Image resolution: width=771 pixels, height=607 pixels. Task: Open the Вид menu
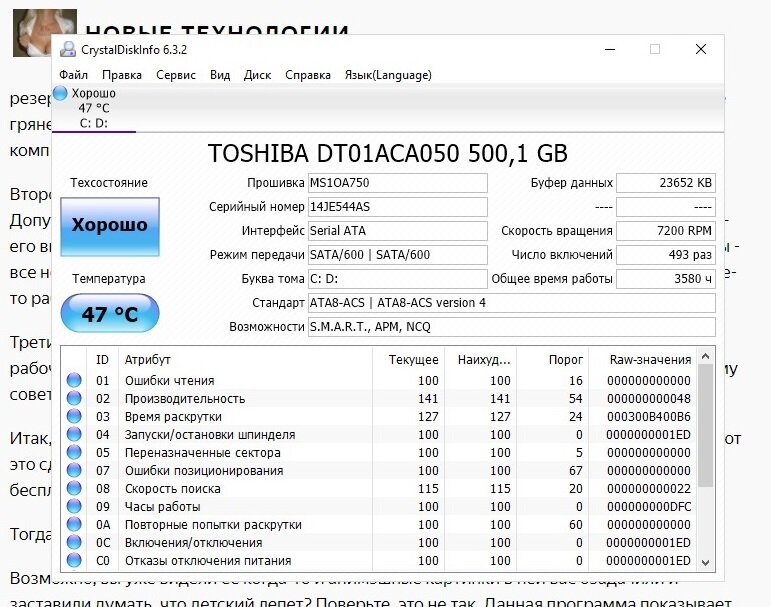[x=220, y=75]
